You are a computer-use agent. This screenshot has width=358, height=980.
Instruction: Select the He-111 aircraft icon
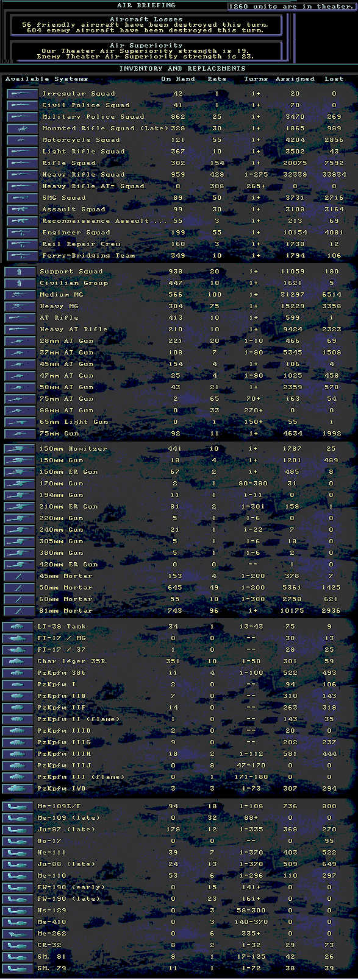pyautogui.click(x=18, y=853)
